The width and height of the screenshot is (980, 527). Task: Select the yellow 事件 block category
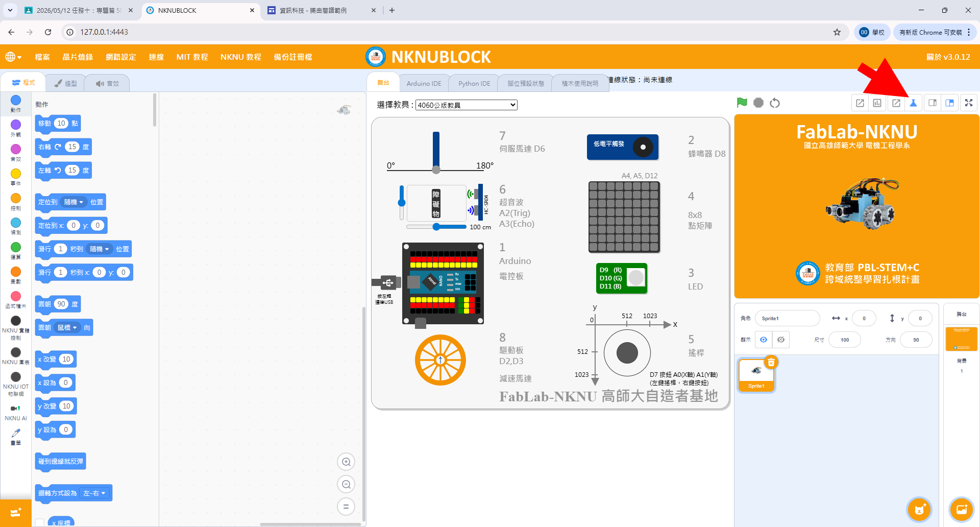(x=16, y=177)
